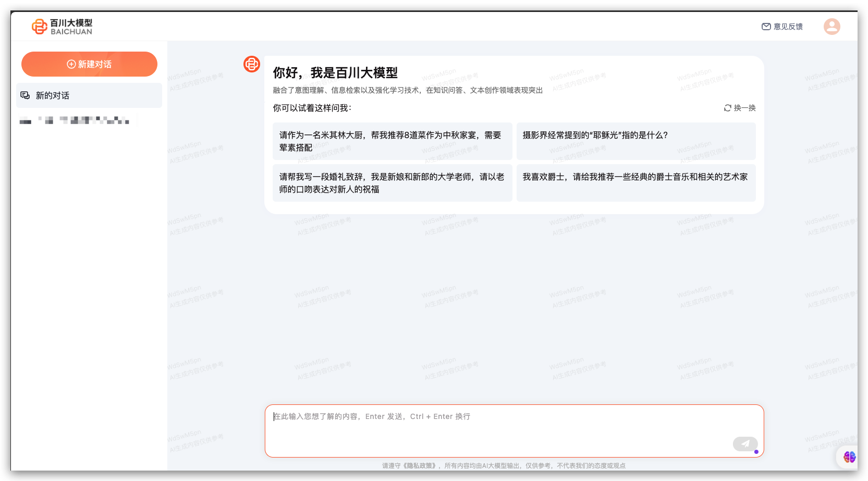This screenshot has height=481, width=868.
Task: Select the jazz music recommendation prompt
Action: 636,183
